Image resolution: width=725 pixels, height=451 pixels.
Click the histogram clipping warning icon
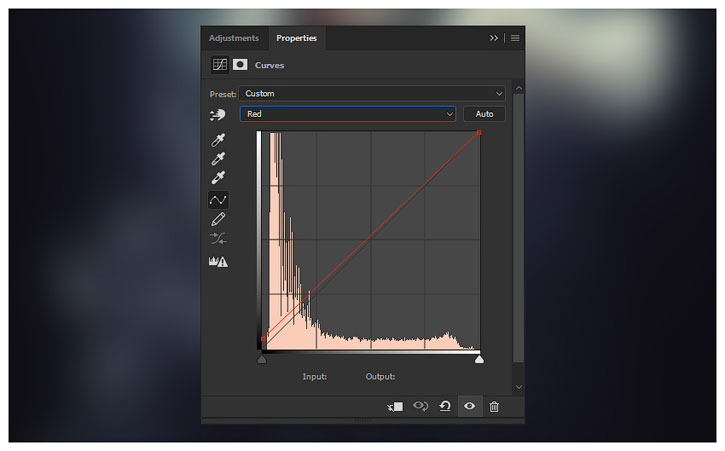click(218, 262)
